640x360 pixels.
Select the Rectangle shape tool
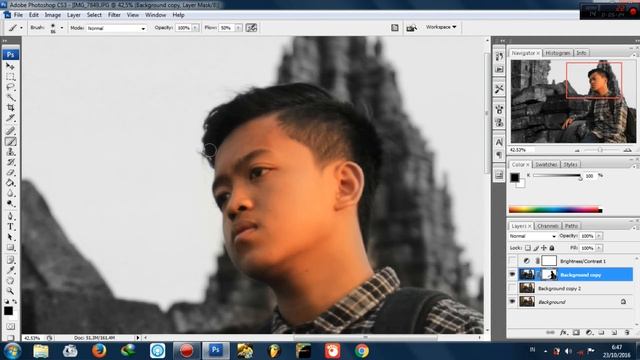pos(11,248)
